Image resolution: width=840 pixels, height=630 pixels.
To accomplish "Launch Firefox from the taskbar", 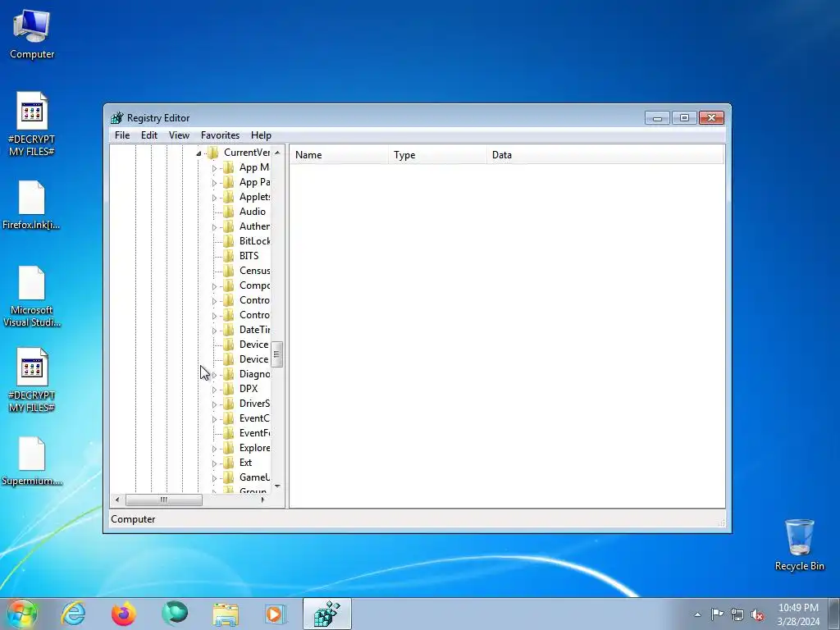I will [x=124, y=614].
